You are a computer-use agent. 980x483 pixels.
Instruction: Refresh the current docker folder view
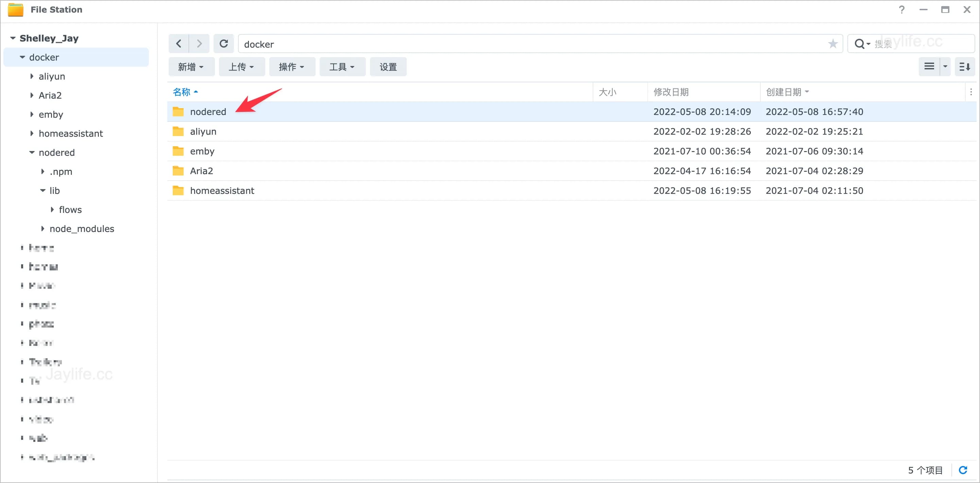click(x=224, y=44)
